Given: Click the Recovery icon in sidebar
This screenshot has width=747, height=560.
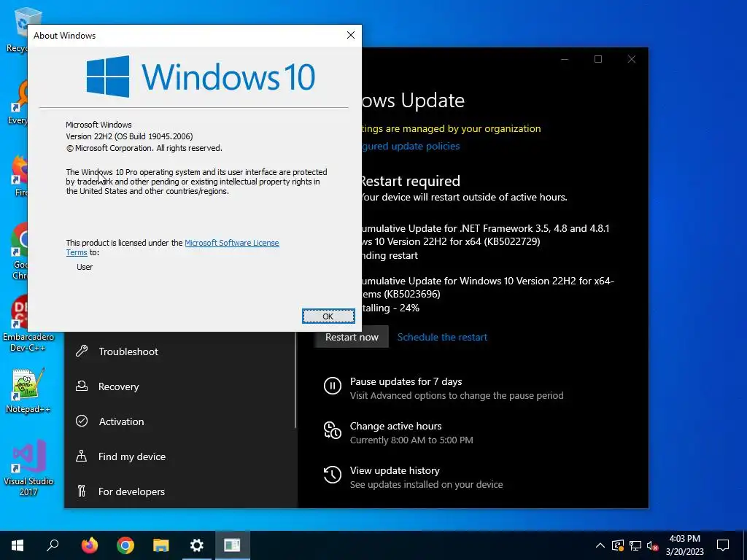Looking at the screenshot, I should click(82, 386).
